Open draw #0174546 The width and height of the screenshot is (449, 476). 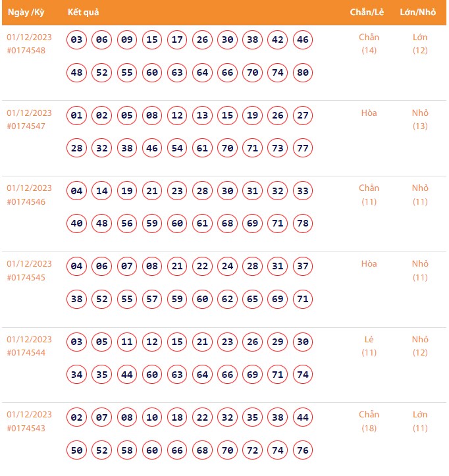[x=26, y=202]
